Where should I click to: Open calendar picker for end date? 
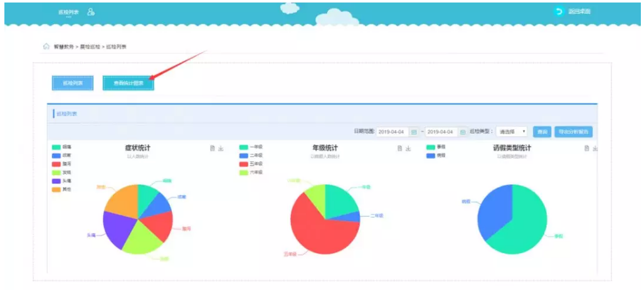(x=463, y=132)
